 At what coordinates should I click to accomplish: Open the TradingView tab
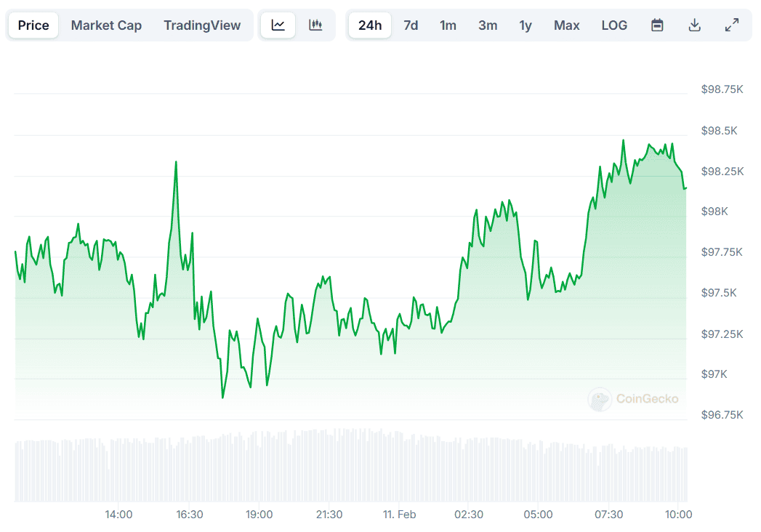click(x=202, y=25)
